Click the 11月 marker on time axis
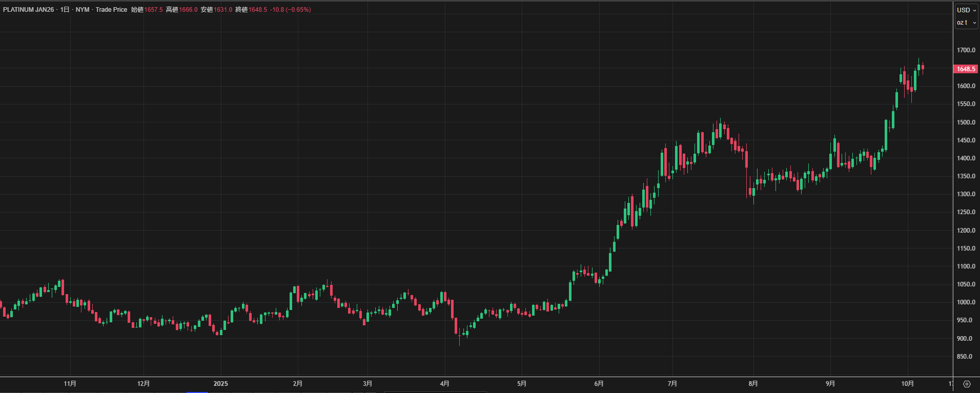This screenshot has width=980, height=393. tap(70, 384)
